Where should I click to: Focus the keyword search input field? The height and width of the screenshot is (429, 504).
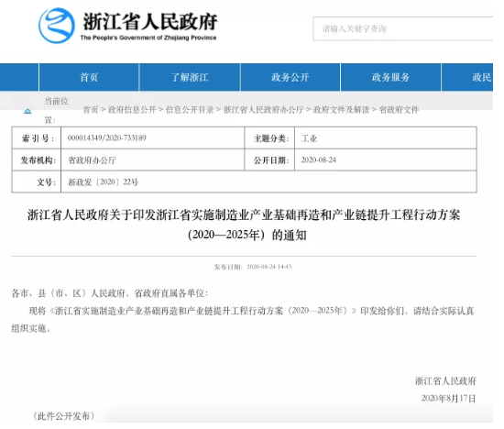pos(403,28)
